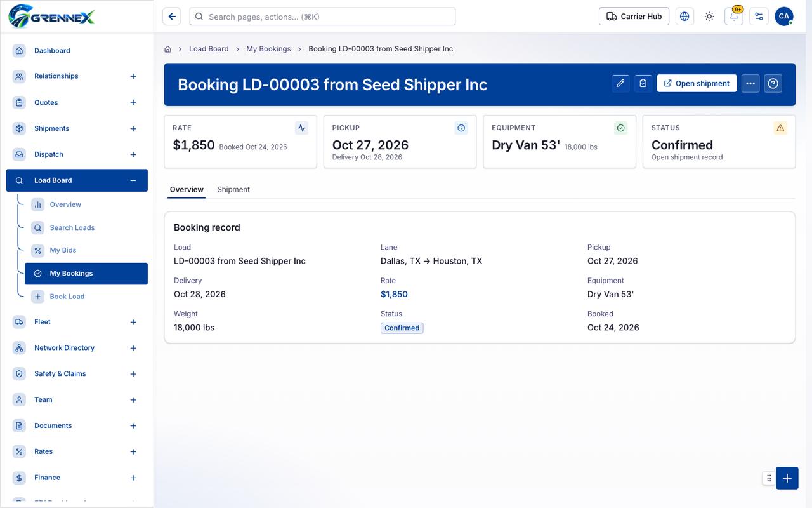Expand the Fleet sidebar section

[x=133, y=322]
